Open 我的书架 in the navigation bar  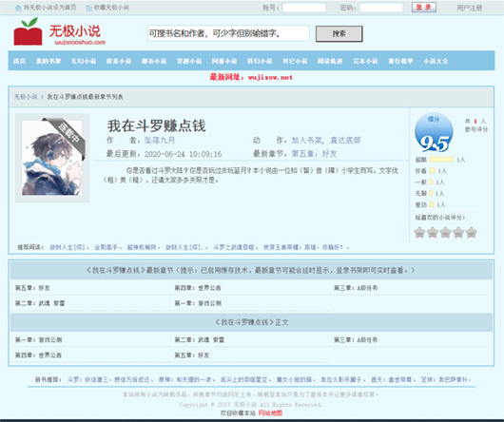48,61
